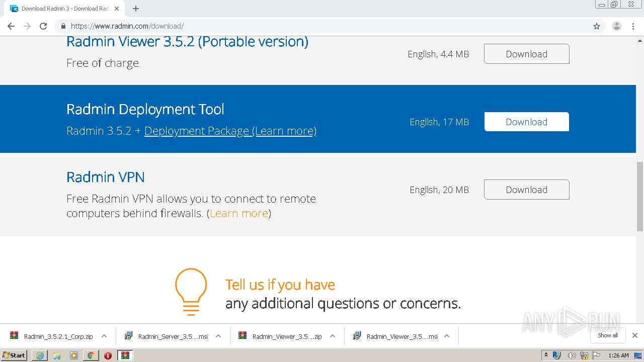Go forward in browser history
This screenshot has width=644, height=362.
27,26
